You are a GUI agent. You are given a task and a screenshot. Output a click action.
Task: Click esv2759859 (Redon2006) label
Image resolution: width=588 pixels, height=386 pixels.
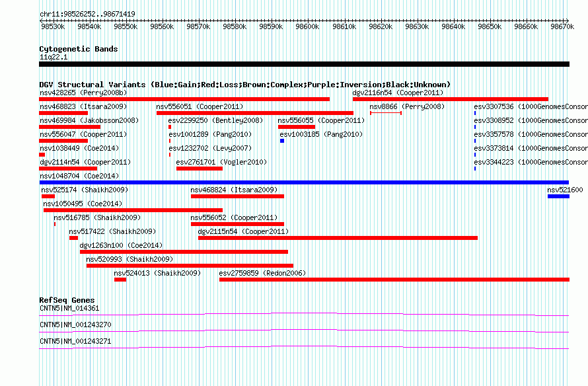click(262, 273)
